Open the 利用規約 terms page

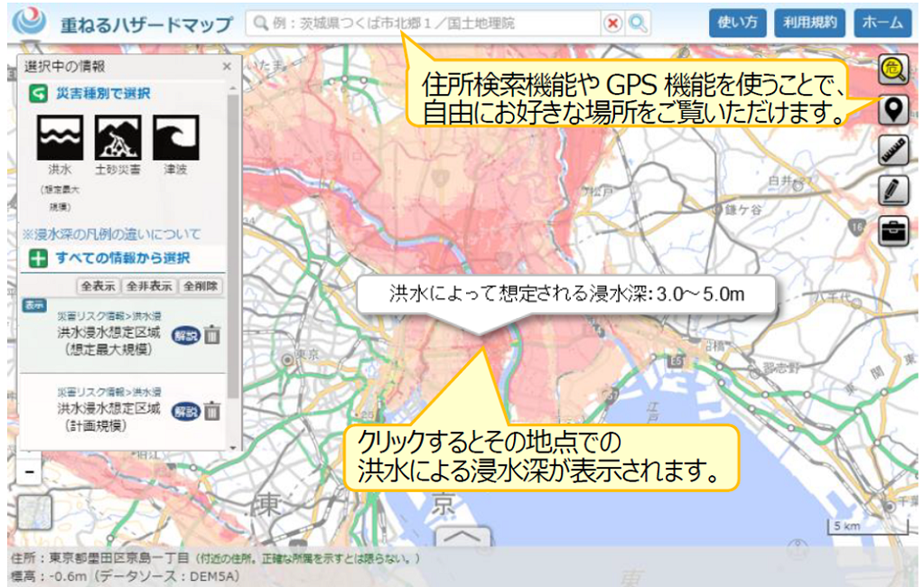pyautogui.click(x=812, y=21)
